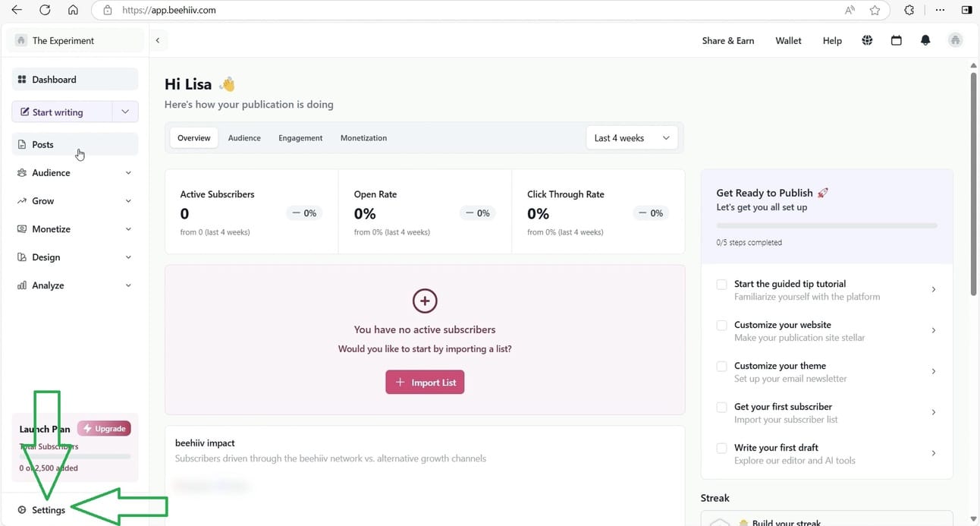Check Customize your website step
This screenshot has width=980, height=526.
point(721,325)
